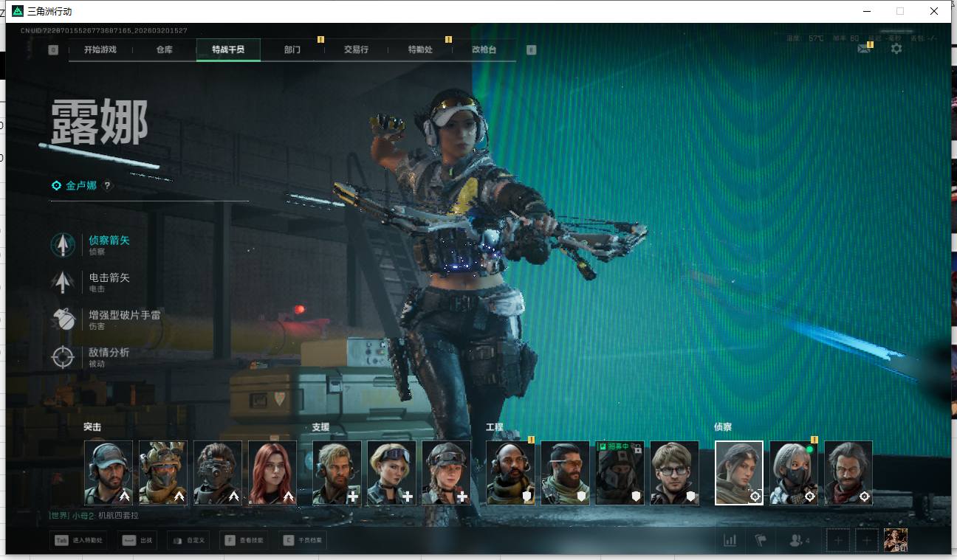This screenshot has width=957, height=560.
Task: Pick the clean-shaven 工程 operator with glasses
Action: pos(674,473)
